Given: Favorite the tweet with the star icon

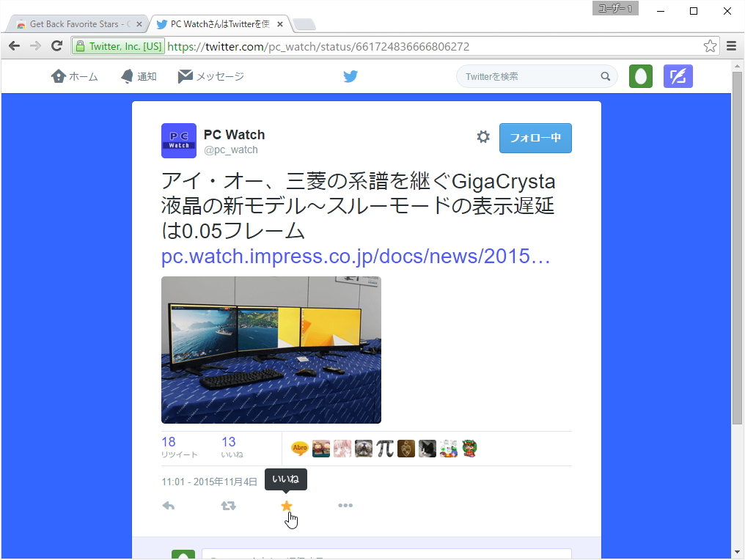Looking at the screenshot, I should [286, 505].
